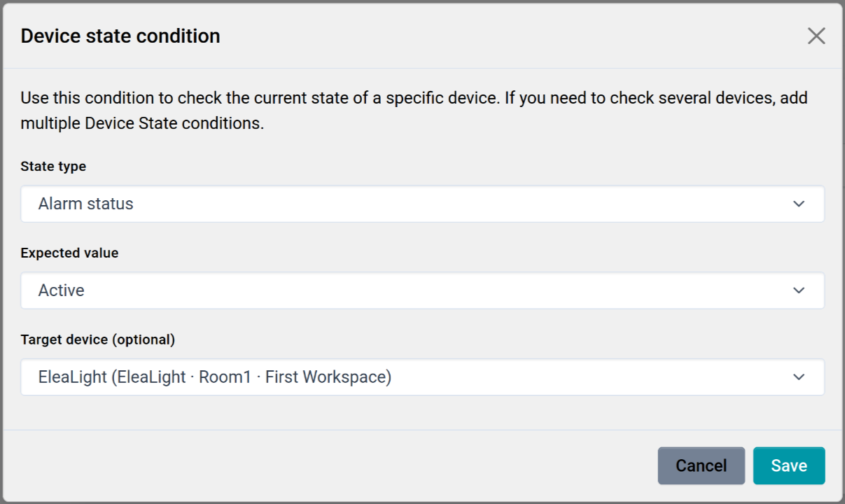Close the Device state condition dialog
Viewport: 845px width, 504px height.
point(816,36)
